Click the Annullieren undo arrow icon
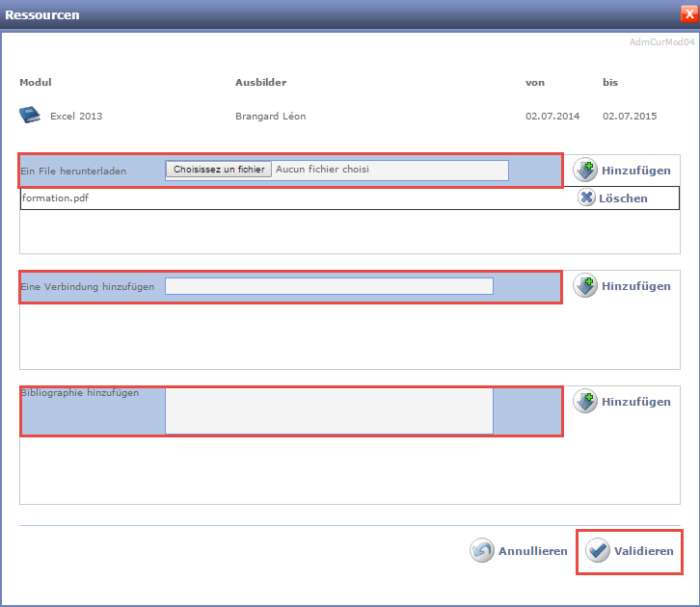700x607 pixels. point(482,551)
